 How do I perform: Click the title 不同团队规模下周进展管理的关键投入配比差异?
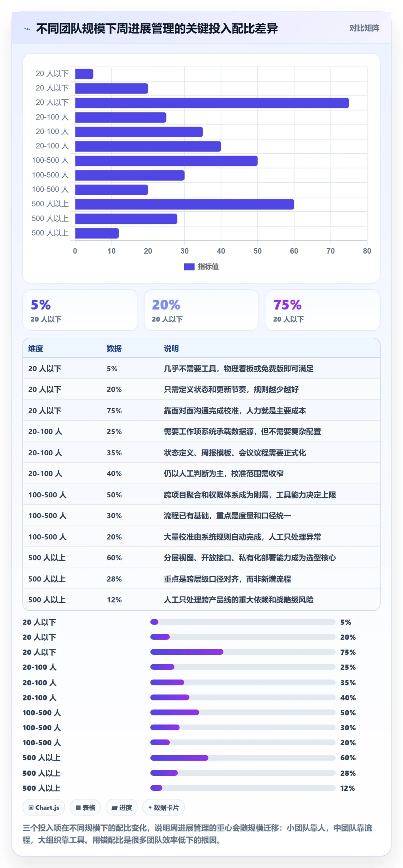[x=157, y=28]
